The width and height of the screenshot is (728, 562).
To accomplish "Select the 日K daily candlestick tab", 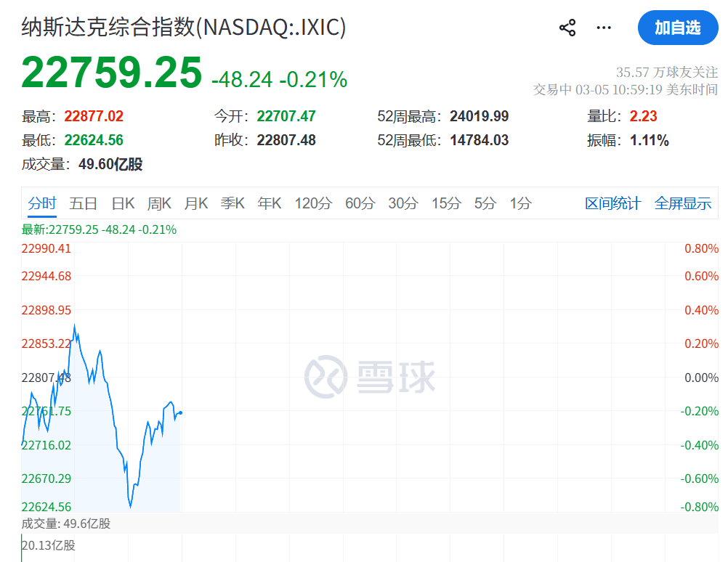I will (123, 203).
